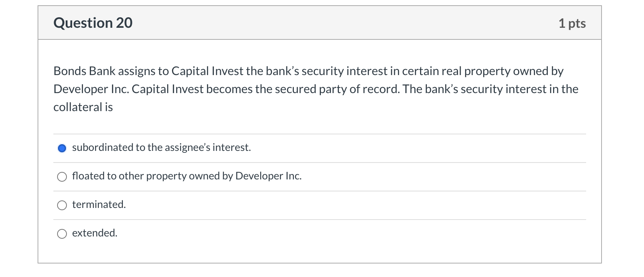Click the empty radio next to "terminated."
644x277 pixels.
tap(62, 205)
